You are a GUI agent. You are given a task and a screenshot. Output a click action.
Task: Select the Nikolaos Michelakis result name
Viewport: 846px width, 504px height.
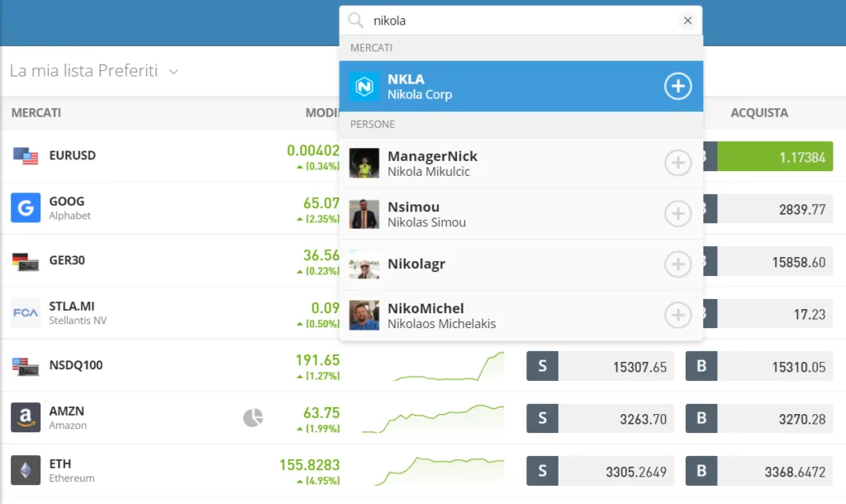click(x=441, y=324)
